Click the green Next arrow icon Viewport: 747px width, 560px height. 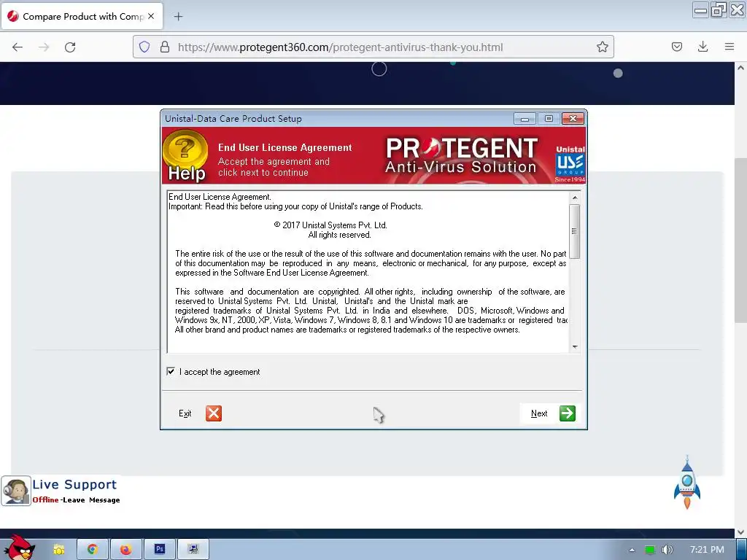click(x=568, y=413)
